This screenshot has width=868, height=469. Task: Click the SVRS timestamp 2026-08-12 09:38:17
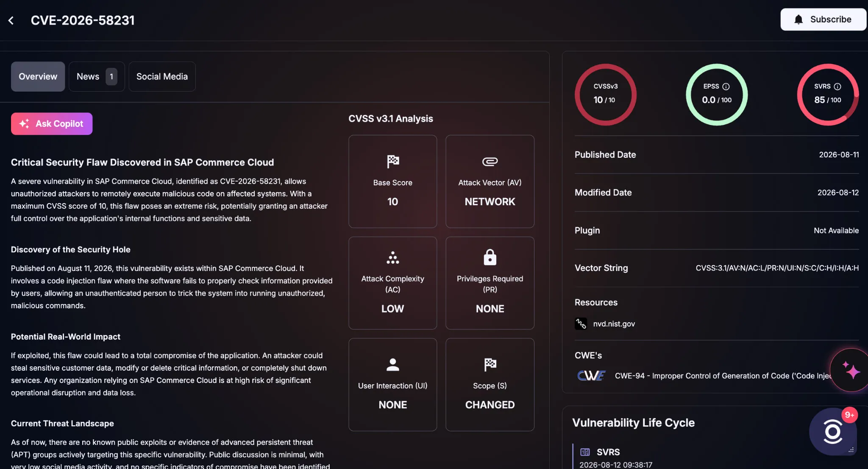[x=616, y=465]
